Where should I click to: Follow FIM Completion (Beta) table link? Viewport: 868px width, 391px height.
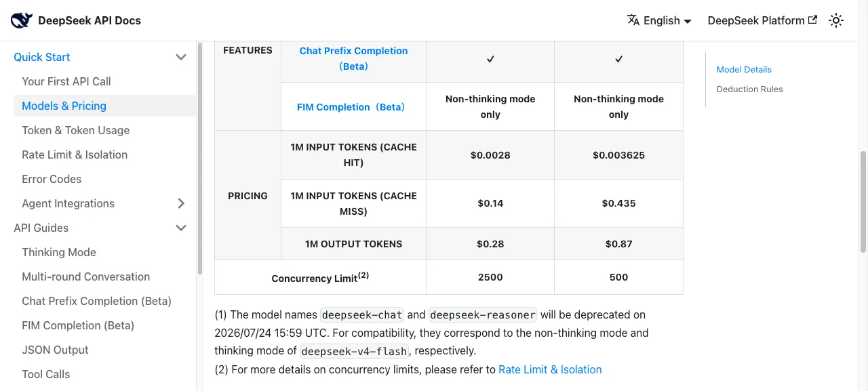pos(351,106)
